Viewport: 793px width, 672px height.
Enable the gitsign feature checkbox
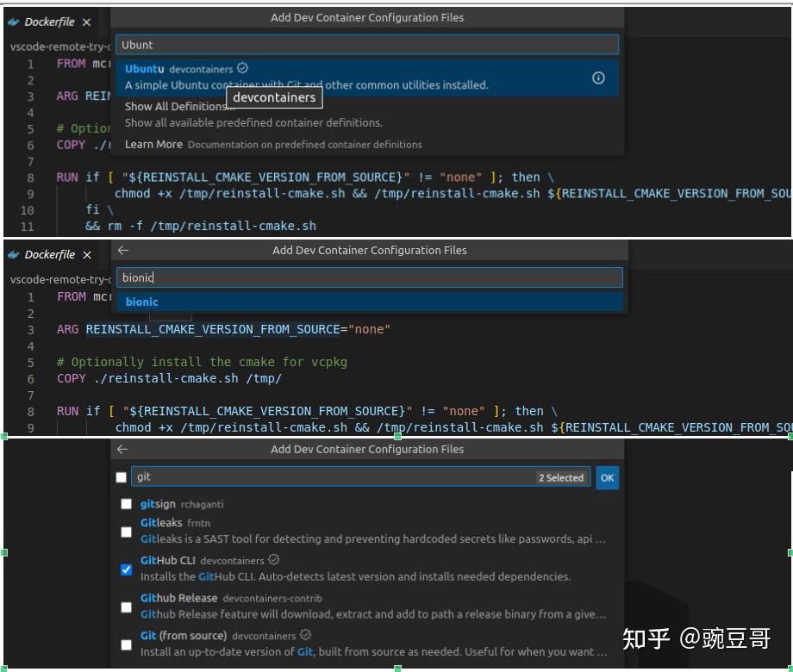[128, 502]
